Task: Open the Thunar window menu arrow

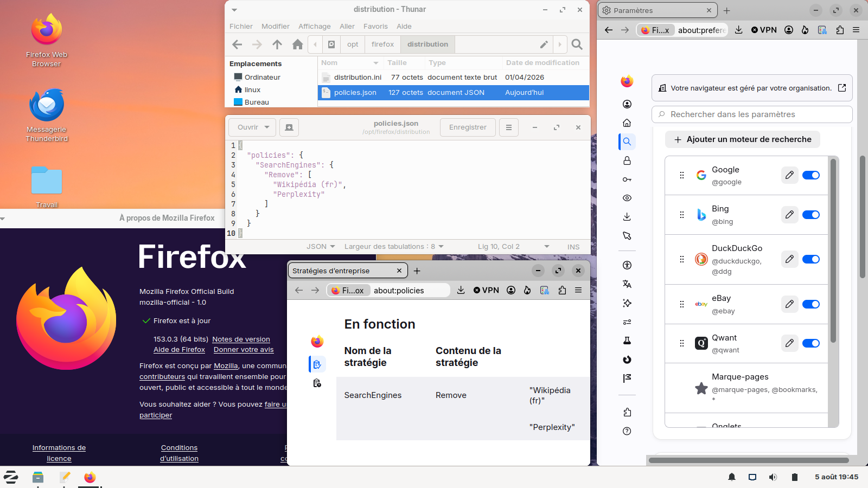Action: [x=234, y=10]
